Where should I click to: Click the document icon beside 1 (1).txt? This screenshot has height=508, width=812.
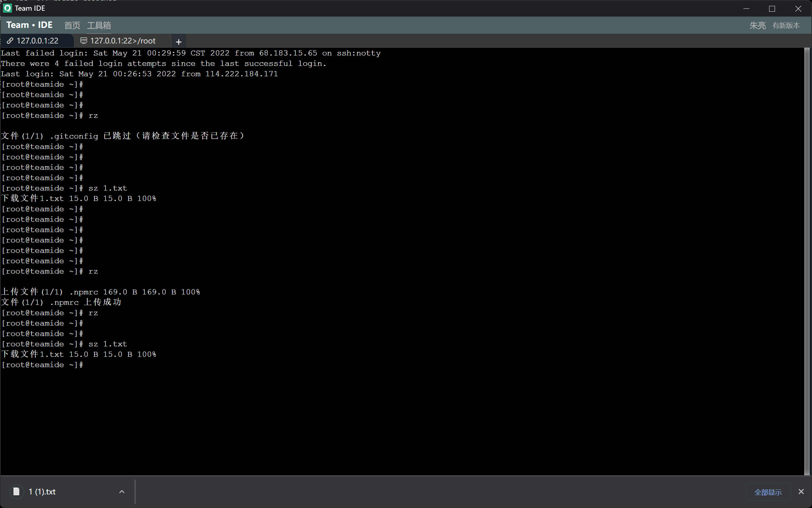16,491
